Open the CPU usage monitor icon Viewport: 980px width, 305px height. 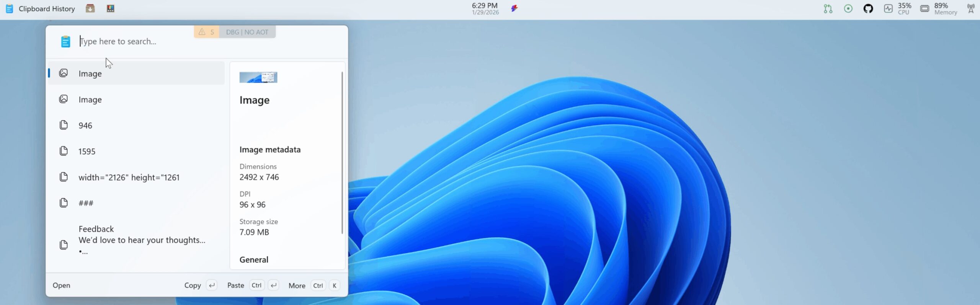[888, 8]
